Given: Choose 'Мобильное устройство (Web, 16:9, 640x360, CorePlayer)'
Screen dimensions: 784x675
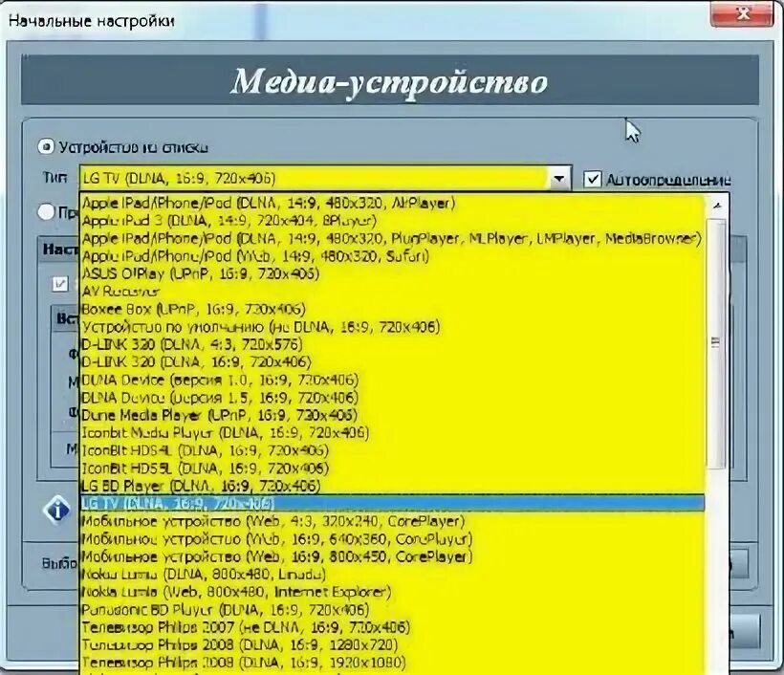Looking at the screenshot, I should (x=392, y=539).
